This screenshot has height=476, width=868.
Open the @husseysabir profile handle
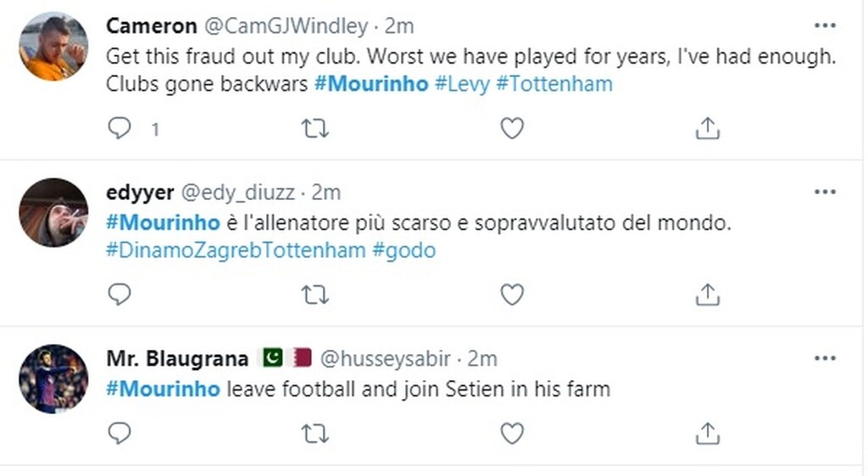(387, 359)
